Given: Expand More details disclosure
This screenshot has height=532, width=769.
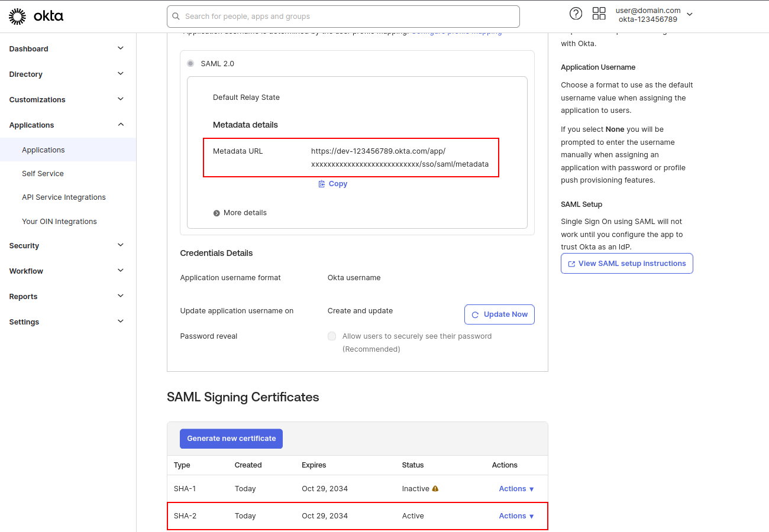Looking at the screenshot, I should pos(240,213).
